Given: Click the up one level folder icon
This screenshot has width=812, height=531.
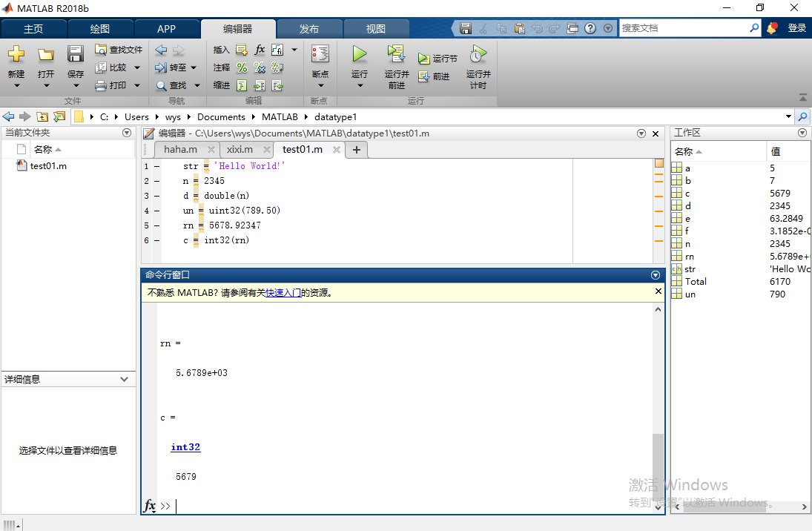Looking at the screenshot, I should pos(42,116).
